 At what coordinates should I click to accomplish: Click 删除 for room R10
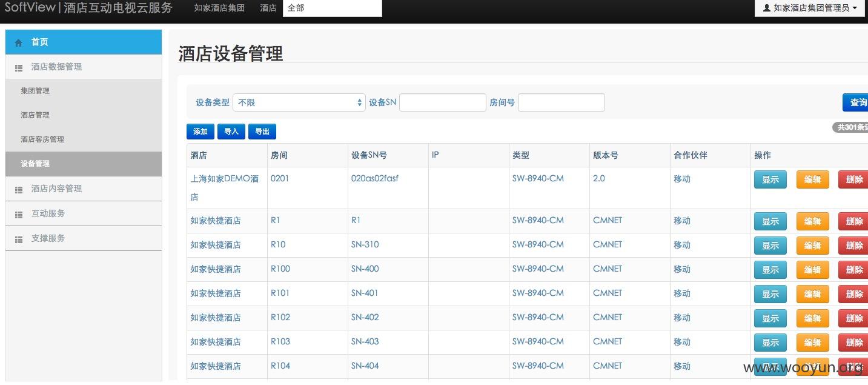[x=853, y=246]
